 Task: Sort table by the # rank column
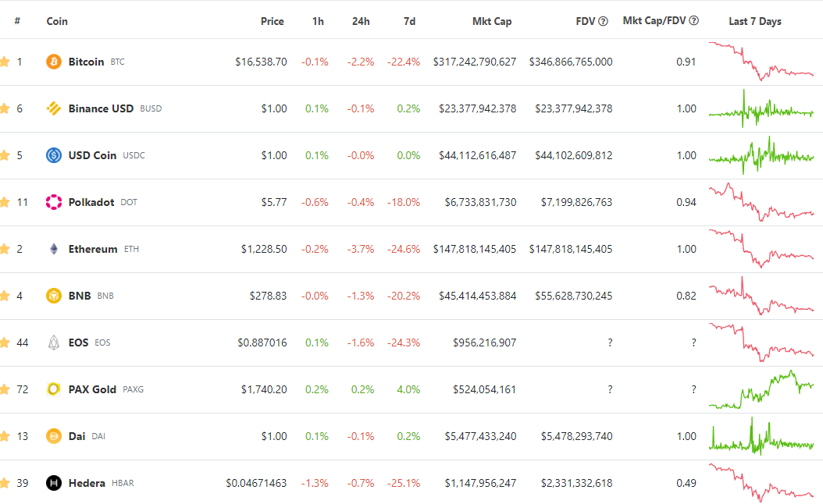click(x=17, y=21)
